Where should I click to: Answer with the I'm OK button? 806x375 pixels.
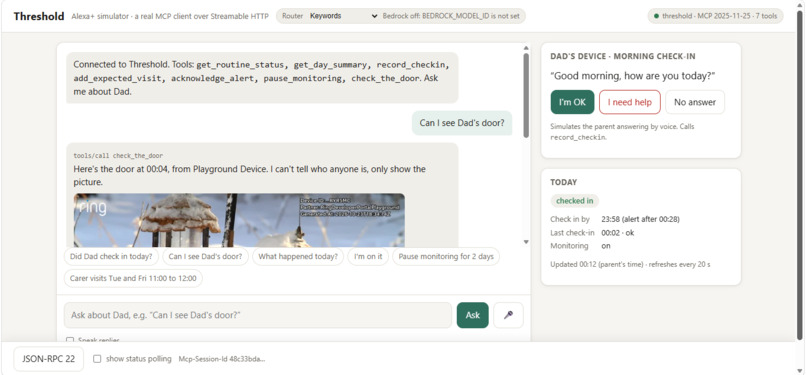[572, 102]
